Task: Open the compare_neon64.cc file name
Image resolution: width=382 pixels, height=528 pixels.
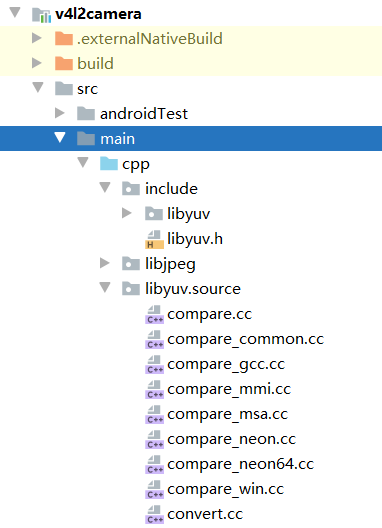Action: [x=241, y=464]
